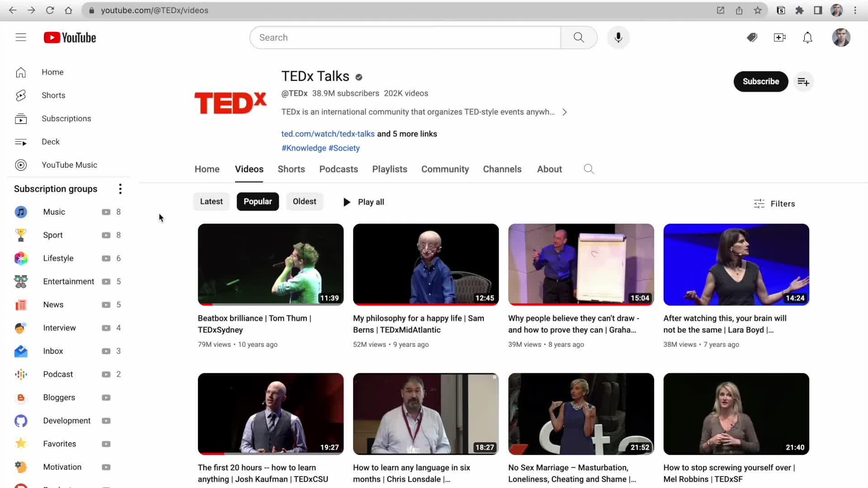Open Shorts from the left sidebar
This screenshot has width=868, height=488.
click(53, 95)
